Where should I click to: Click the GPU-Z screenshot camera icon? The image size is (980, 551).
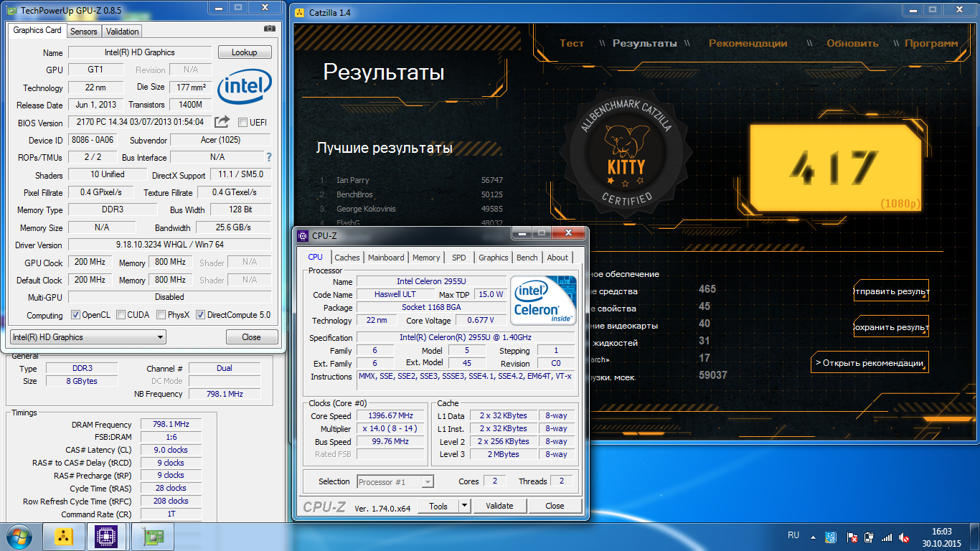[x=270, y=29]
